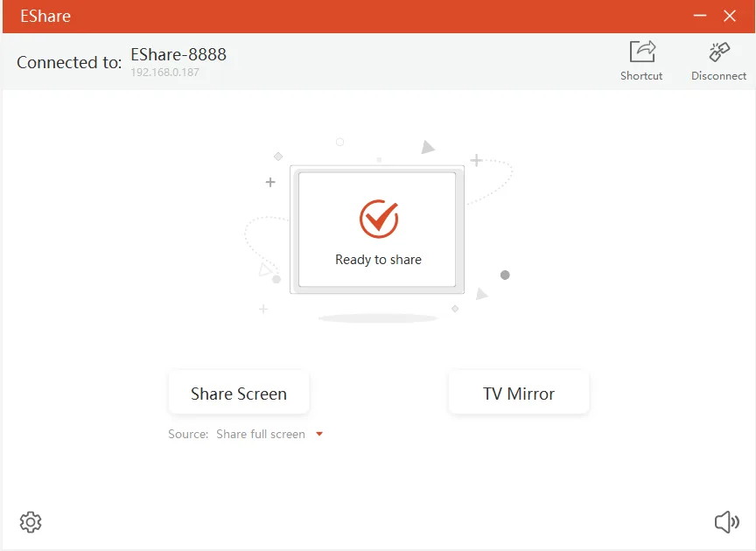
Task: Expand the Source dropdown red arrow
Action: click(319, 435)
